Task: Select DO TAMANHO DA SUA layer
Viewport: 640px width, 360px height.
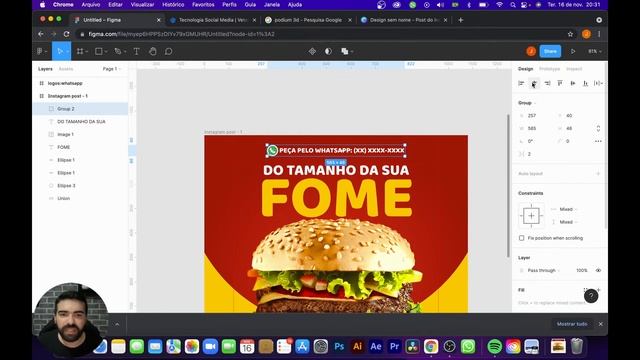Action: click(x=80, y=122)
